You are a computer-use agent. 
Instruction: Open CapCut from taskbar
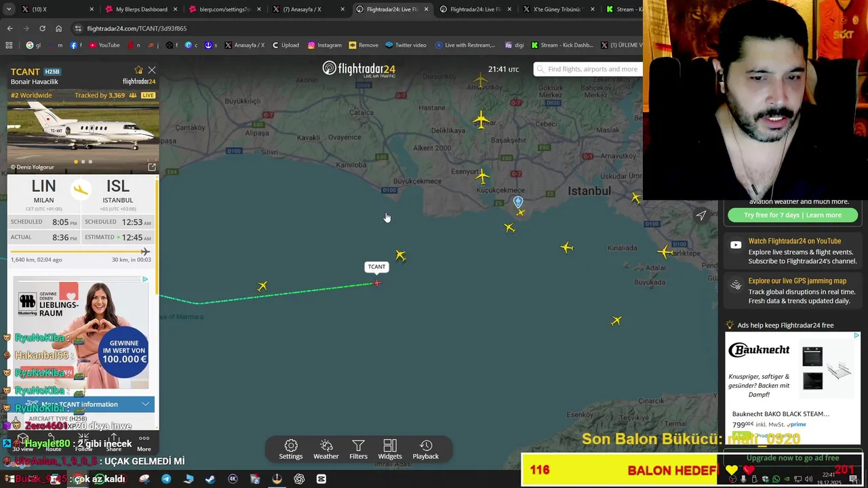click(x=321, y=479)
